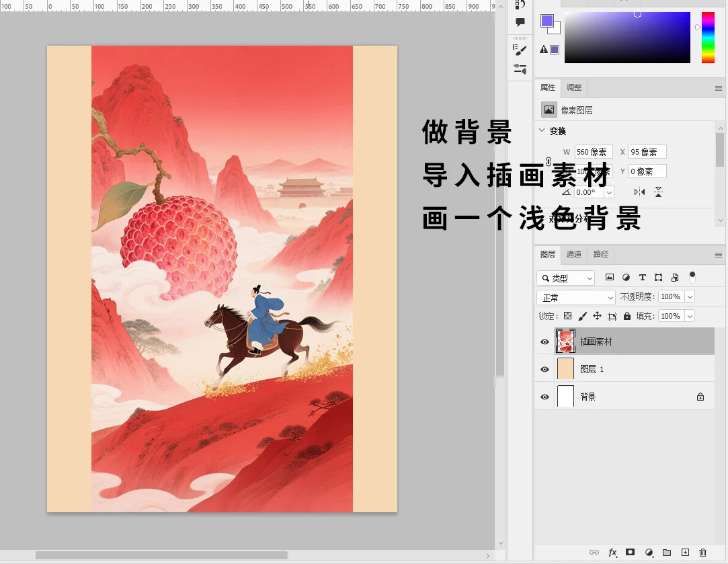This screenshot has height=564, width=728.
Task: Click the 背景 layer lock icon
Action: tap(700, 397)
